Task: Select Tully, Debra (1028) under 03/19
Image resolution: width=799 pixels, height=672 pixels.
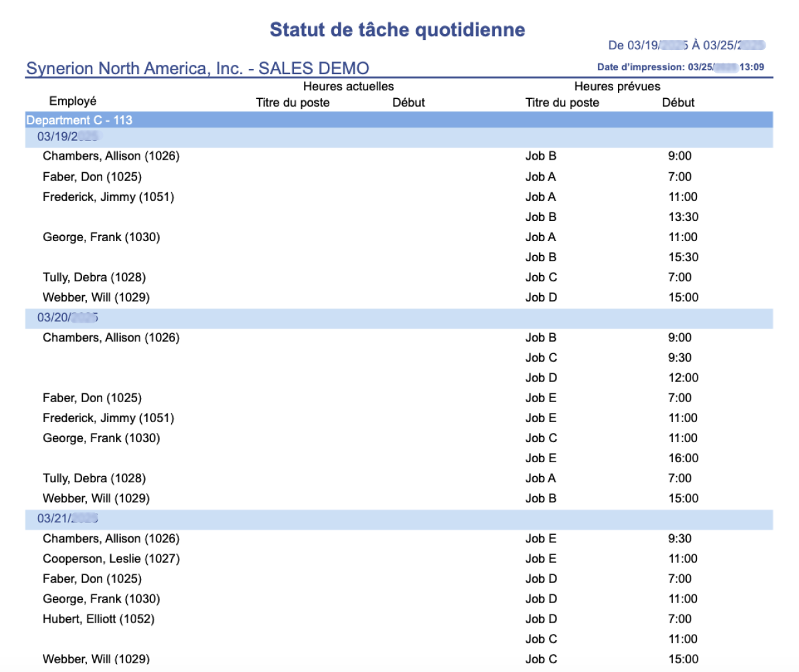Action: pos(94,277)
